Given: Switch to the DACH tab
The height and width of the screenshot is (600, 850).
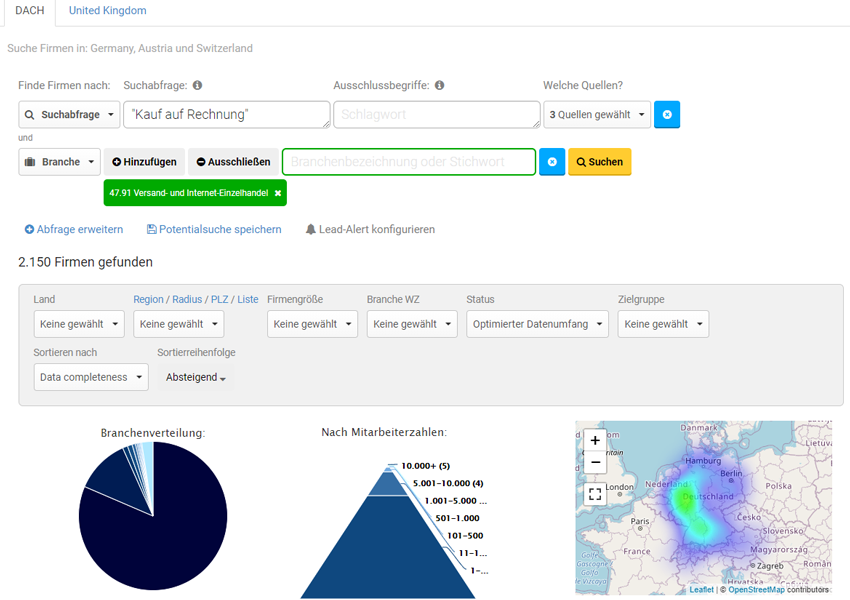Looking at the screenshot, I should [x=30, y=11].
